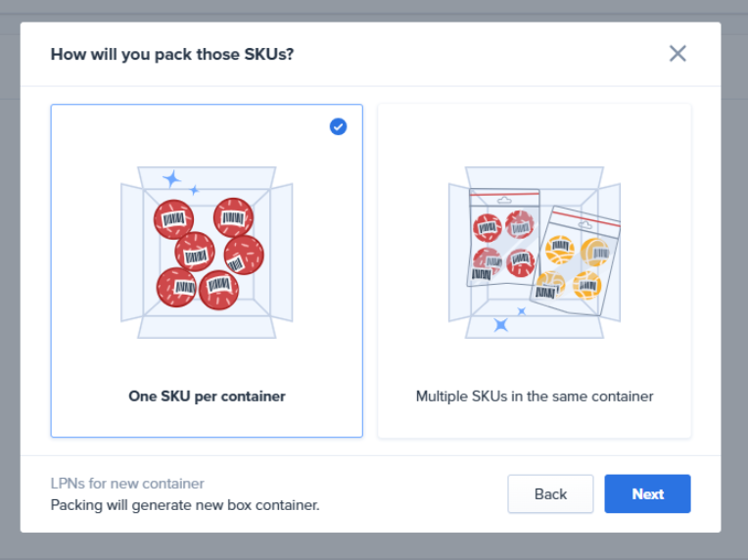
Task: Click the rightmost red barcode disc in left box
Action: tap(244, 255)
